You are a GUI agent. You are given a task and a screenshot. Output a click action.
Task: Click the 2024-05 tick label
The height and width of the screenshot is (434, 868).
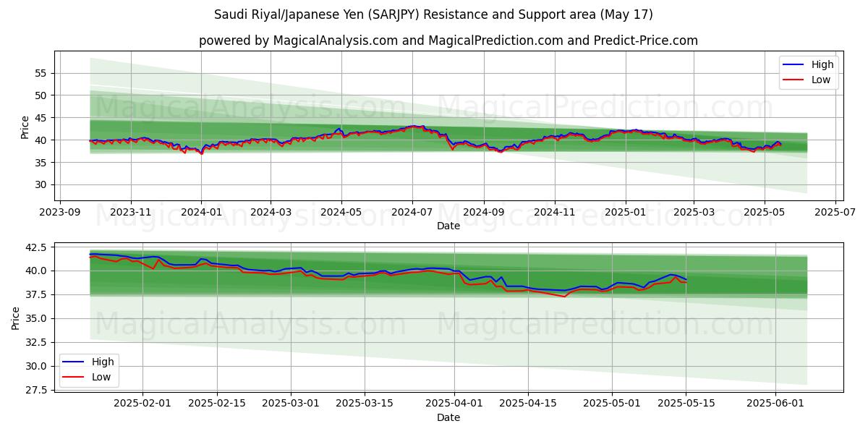click(341, 212)
